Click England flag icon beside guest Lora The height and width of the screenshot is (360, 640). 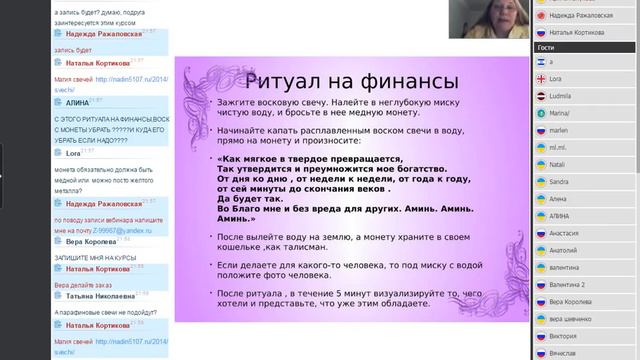(x=541, y=79)
